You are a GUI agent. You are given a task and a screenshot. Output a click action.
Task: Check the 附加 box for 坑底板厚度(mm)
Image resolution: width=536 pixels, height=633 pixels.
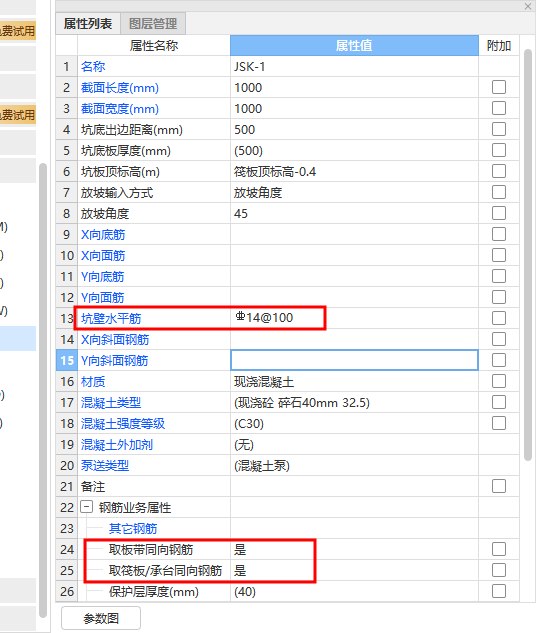(499, 150)
